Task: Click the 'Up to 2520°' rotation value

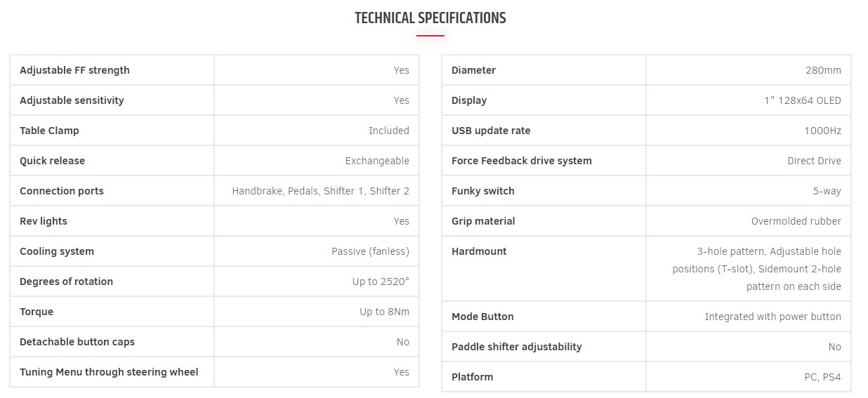Action: tap(381, 281)
